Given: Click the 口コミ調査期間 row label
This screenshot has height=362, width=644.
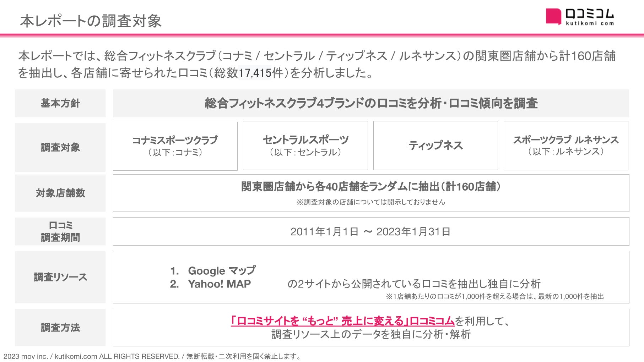Looking at the screenshot, I should 60,231.
